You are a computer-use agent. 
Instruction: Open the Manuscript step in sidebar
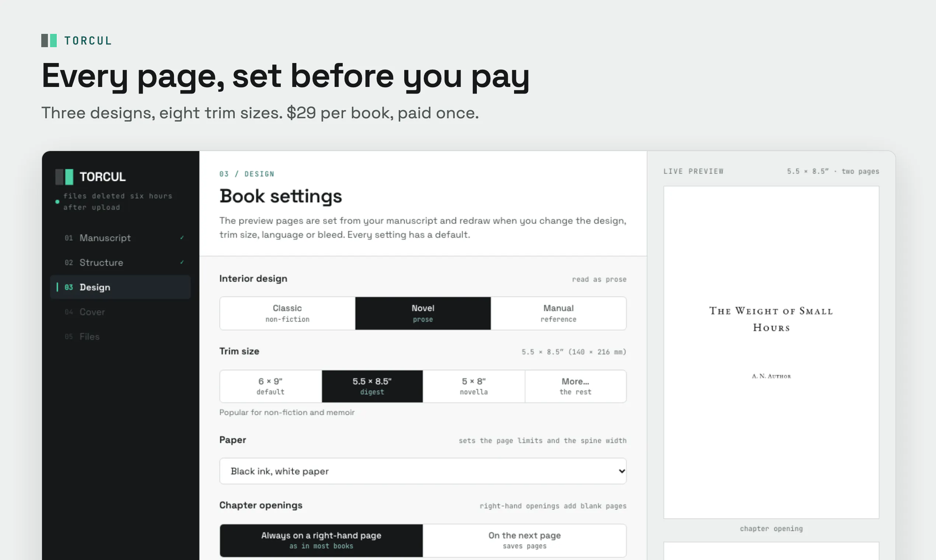point(121,238)
